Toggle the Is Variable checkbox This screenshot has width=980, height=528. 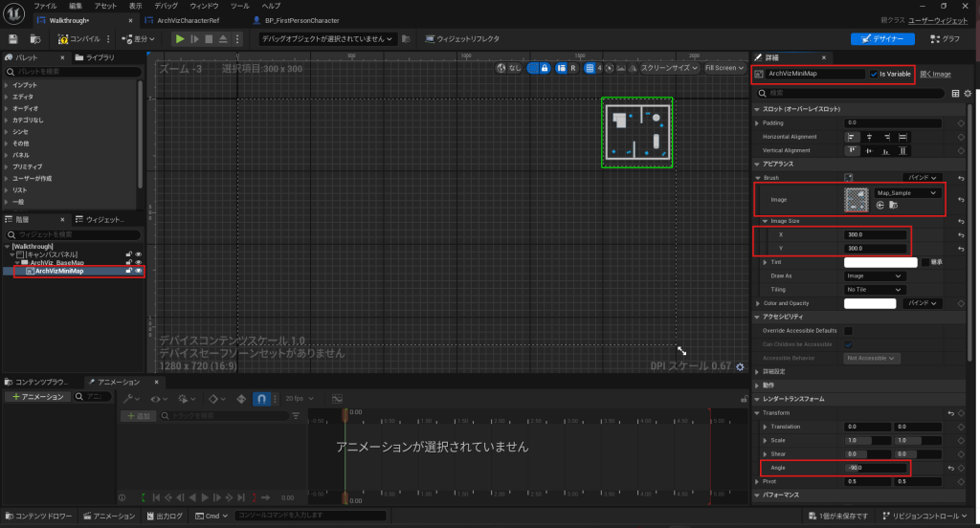click(x=874, y=74)
